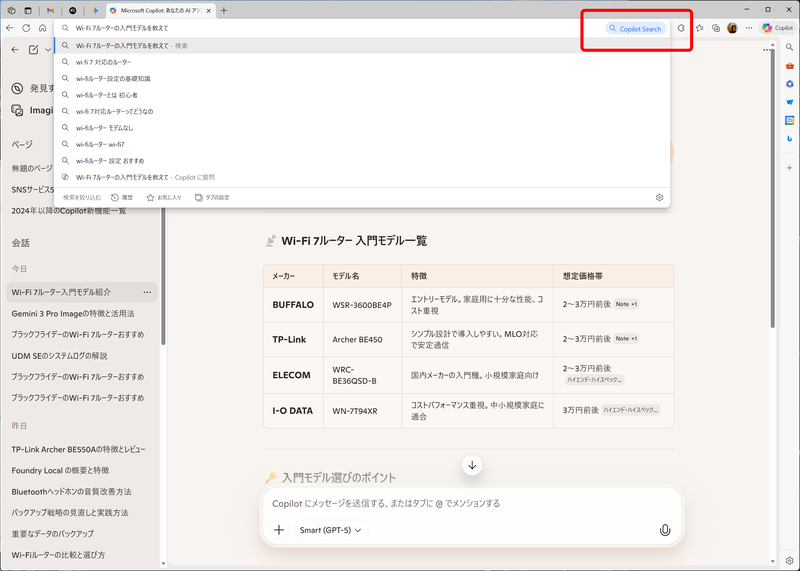Open the suggestion dropdown settings gear
Image resolution: width=800 pixels, height=571 pixels.
pos(659,197)
